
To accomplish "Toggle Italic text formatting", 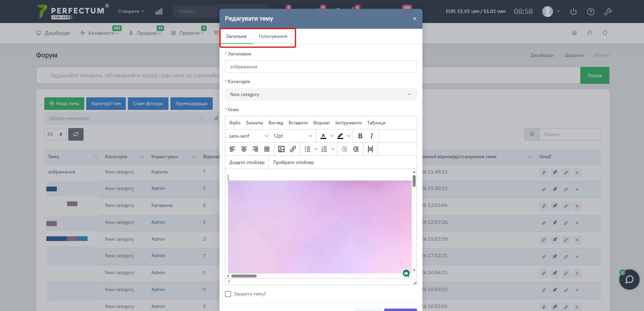I will point(371,136).
